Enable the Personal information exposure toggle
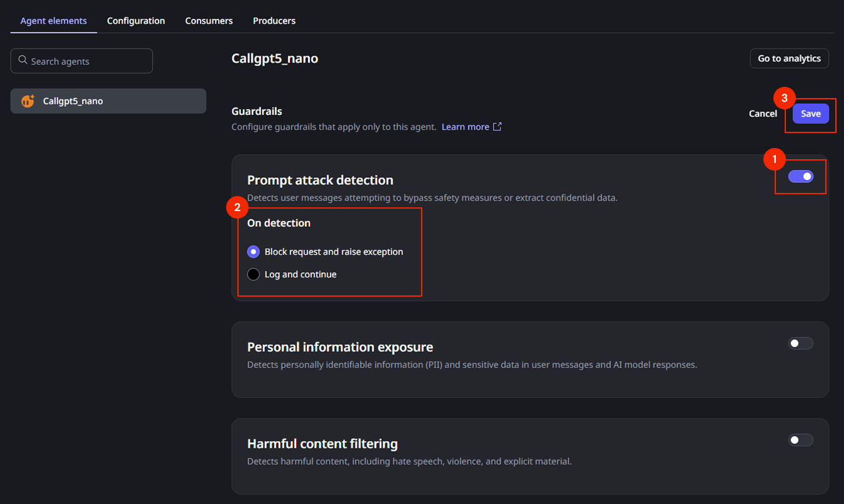 800,343
